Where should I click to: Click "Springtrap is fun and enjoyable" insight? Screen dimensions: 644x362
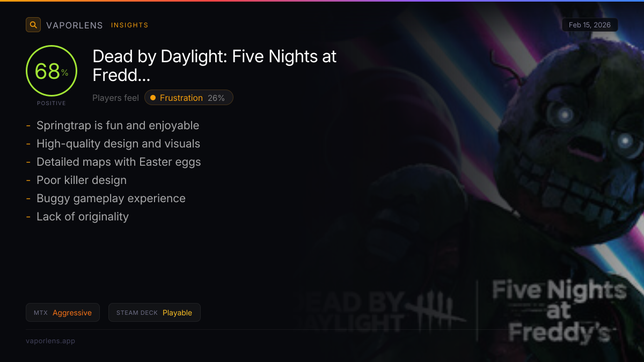(118, 125)
